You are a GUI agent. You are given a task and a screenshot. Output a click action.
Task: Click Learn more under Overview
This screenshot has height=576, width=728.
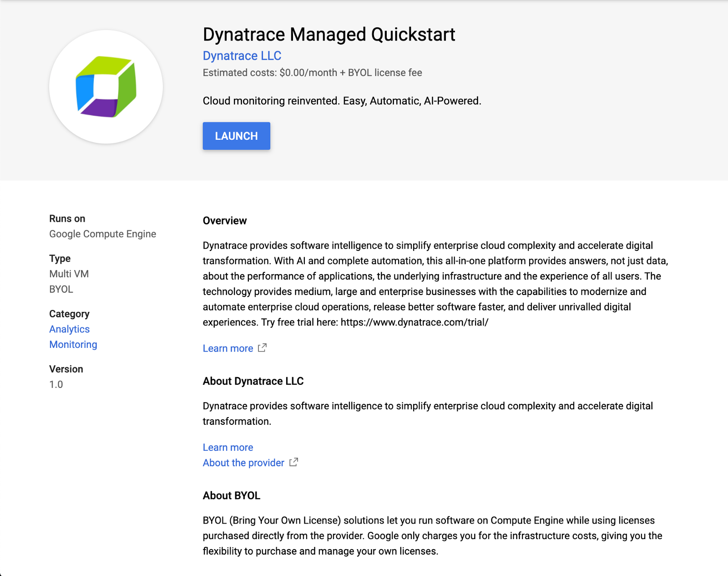click(228, 348)
